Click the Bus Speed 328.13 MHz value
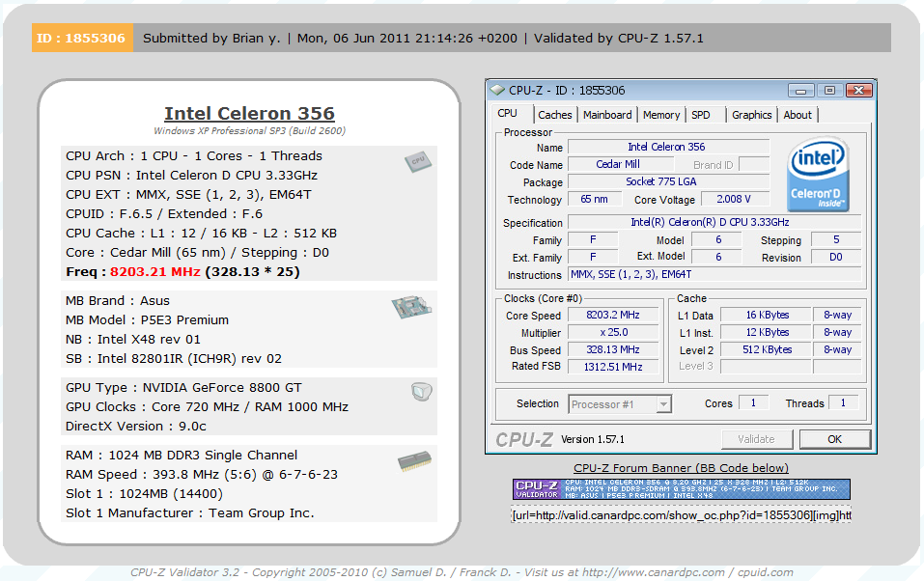Image resolution: width=924 pixels, height=581 pixels. pyautogui.click(x=613, y=349)
